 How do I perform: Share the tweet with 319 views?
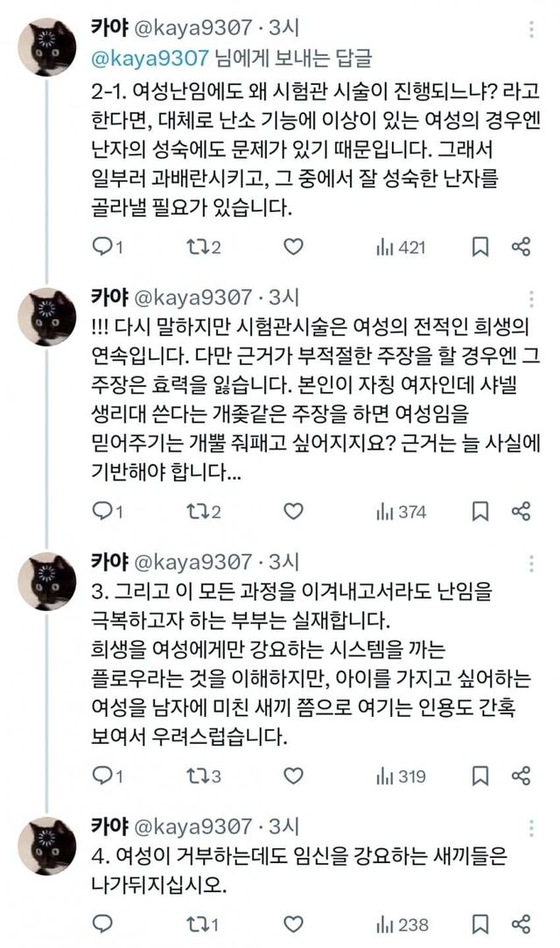pyautogui.click(x=521, y=776)
